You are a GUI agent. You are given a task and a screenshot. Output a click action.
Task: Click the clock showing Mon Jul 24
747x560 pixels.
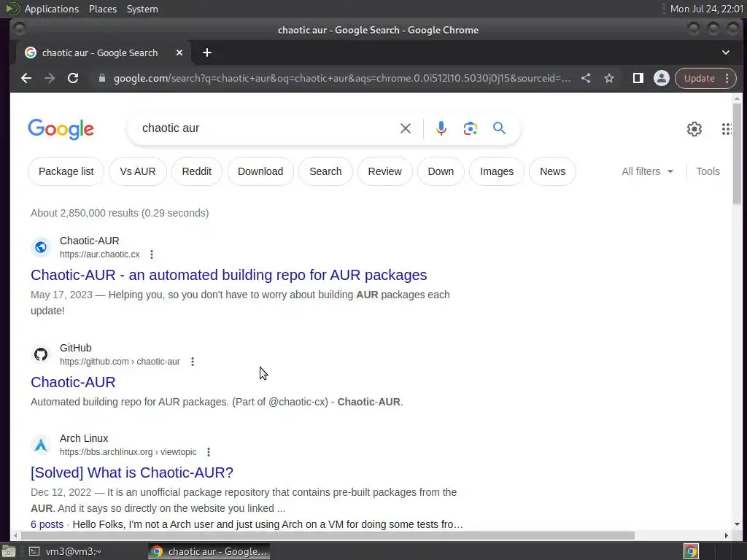(x=706, y=9)
